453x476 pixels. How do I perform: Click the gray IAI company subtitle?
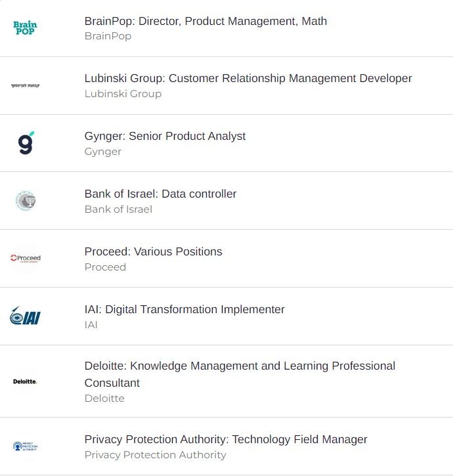point(91,325)
